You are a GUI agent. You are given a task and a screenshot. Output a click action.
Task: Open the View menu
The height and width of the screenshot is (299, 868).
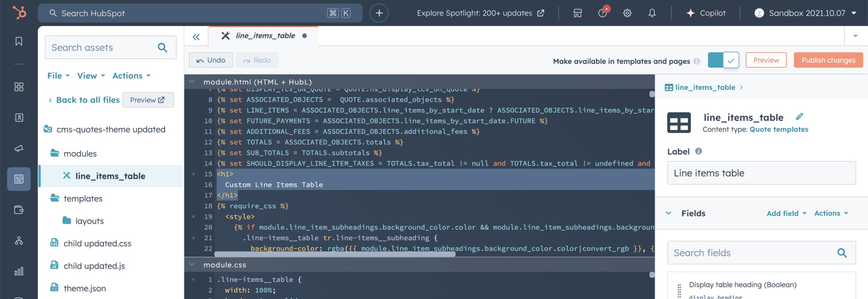click(x=91, y=76)
